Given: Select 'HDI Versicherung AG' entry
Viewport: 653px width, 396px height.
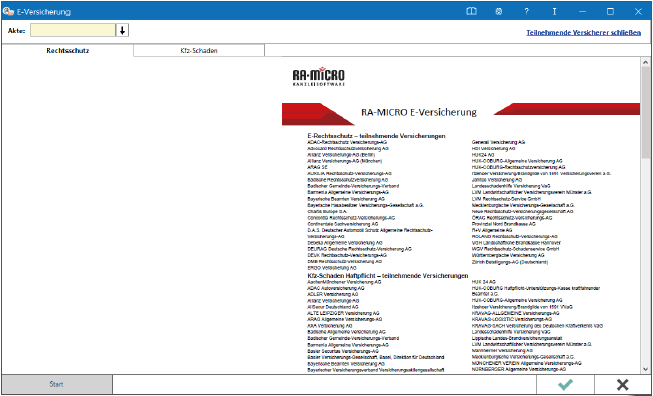Looking at the screenshot, I should (x=493, y=148).
